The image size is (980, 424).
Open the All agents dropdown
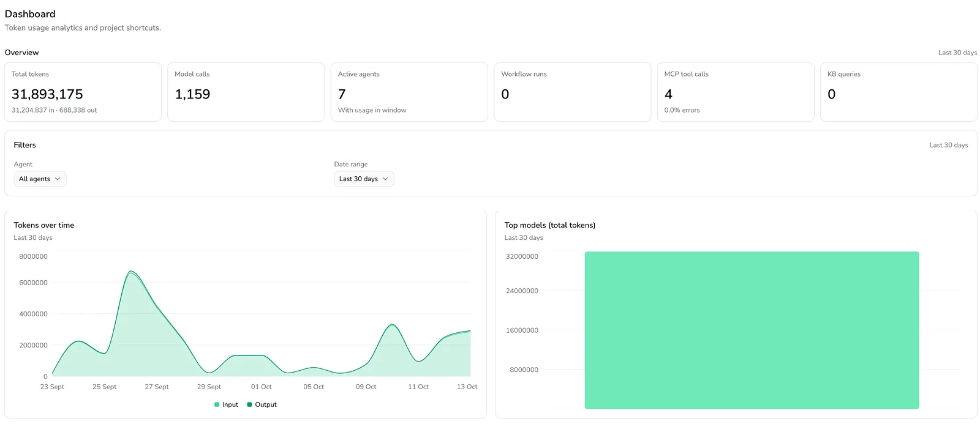pos(40,179)
